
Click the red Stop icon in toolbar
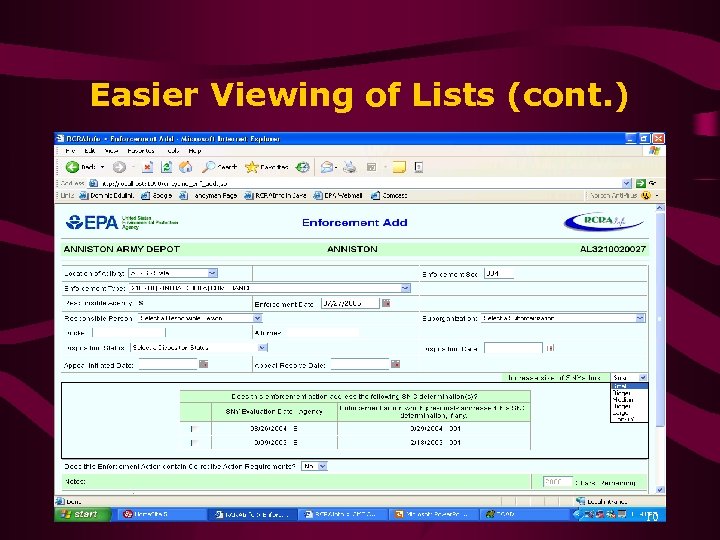147,167
